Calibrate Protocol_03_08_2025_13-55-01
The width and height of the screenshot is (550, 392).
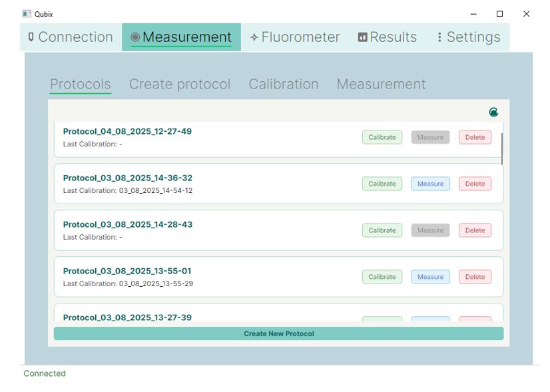point(382,277)
